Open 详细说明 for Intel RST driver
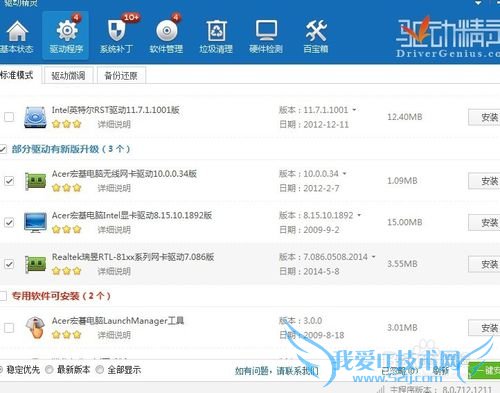The image size is (500, 393). pyautogui.click(x=114, y=125)
